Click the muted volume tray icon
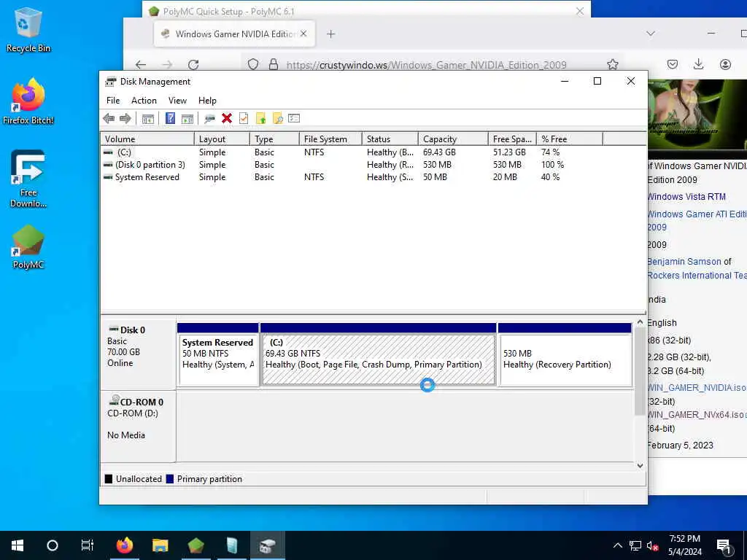The height and width of the screenshot is (560, 747). 652,545
